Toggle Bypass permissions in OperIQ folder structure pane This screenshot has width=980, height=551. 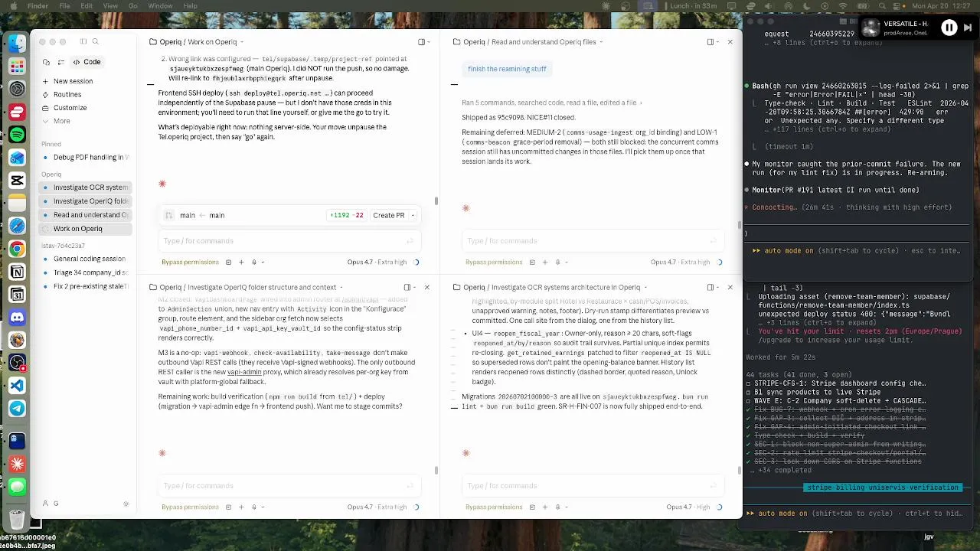pos(190,507)
